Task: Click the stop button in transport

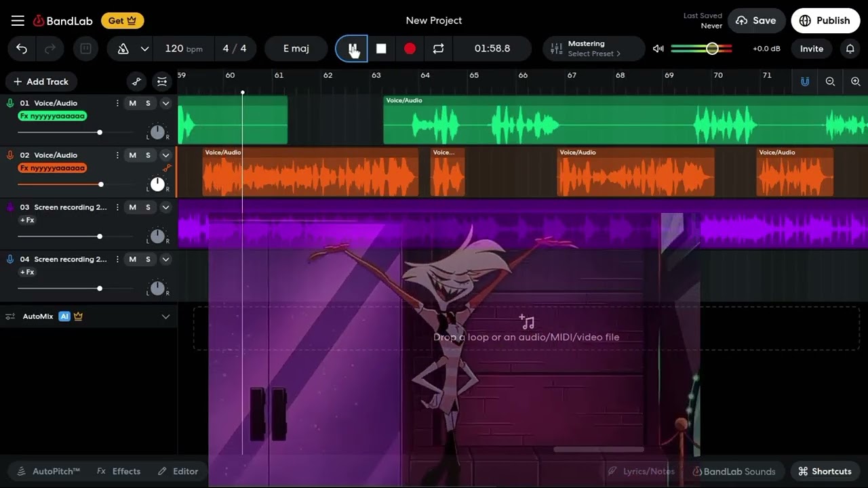Action: point(381,49)
